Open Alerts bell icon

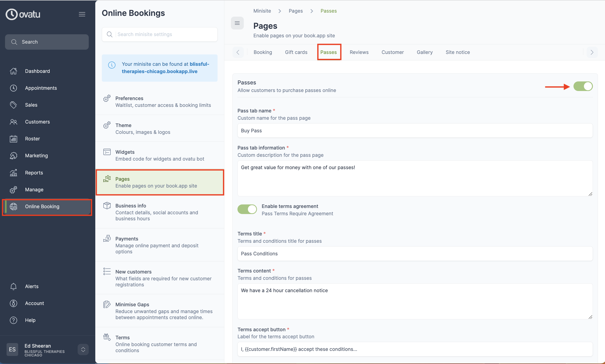tap(13, 286)
